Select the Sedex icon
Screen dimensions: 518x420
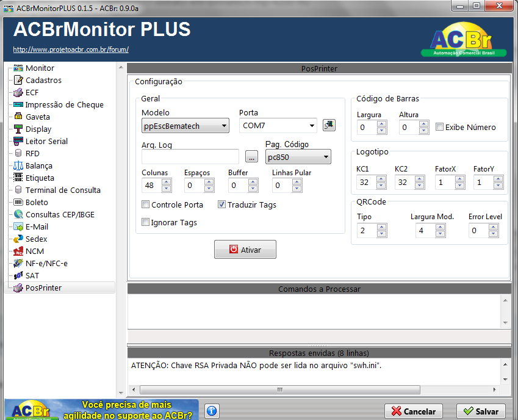pos(18,239)
